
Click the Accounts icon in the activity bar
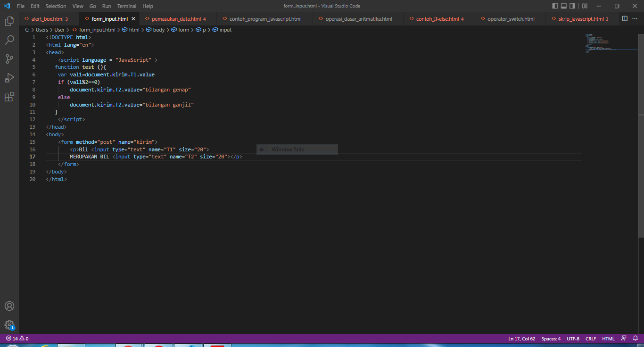9,306
